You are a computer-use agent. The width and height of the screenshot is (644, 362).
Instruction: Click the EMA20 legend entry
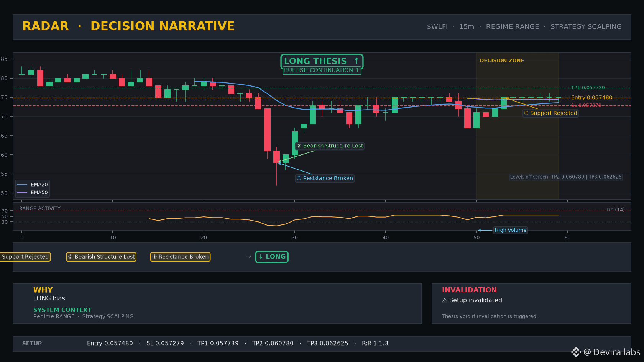tap(32, 185)
